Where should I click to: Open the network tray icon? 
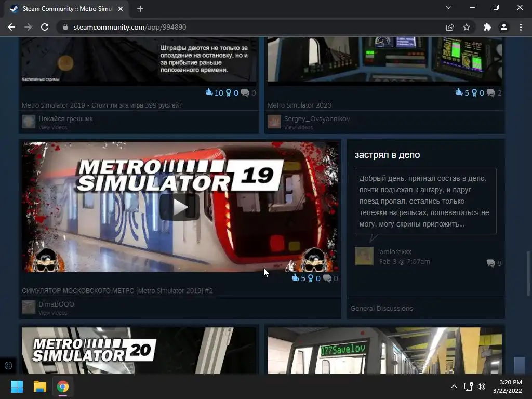469,387
